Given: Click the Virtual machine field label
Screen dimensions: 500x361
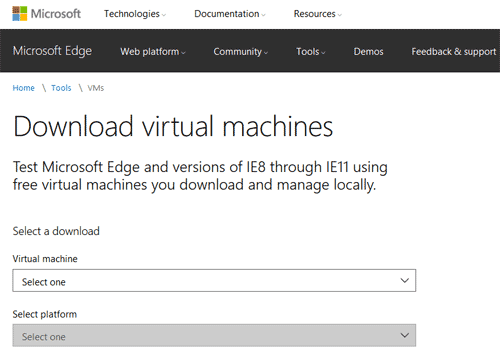Looking at the screenshot, I should click(45, 259).
